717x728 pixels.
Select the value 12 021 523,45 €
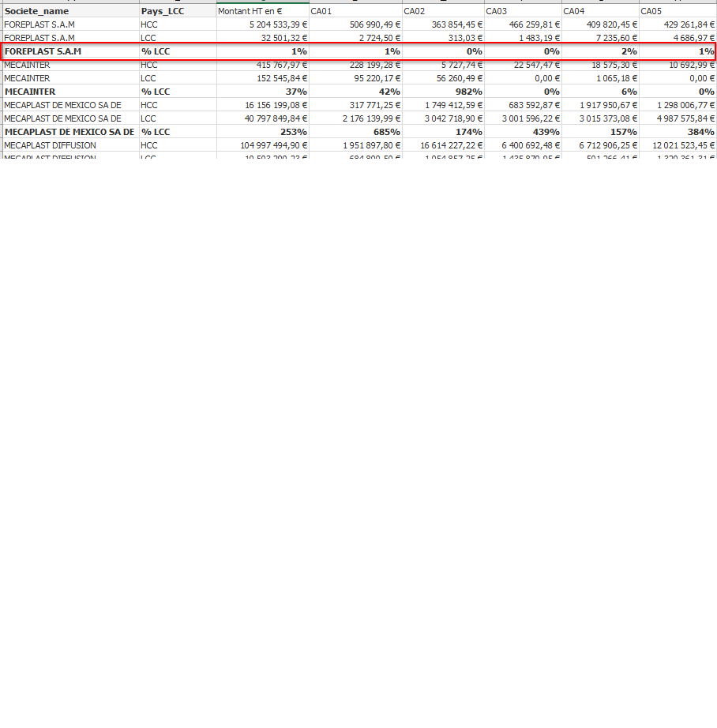pos(678,145)
